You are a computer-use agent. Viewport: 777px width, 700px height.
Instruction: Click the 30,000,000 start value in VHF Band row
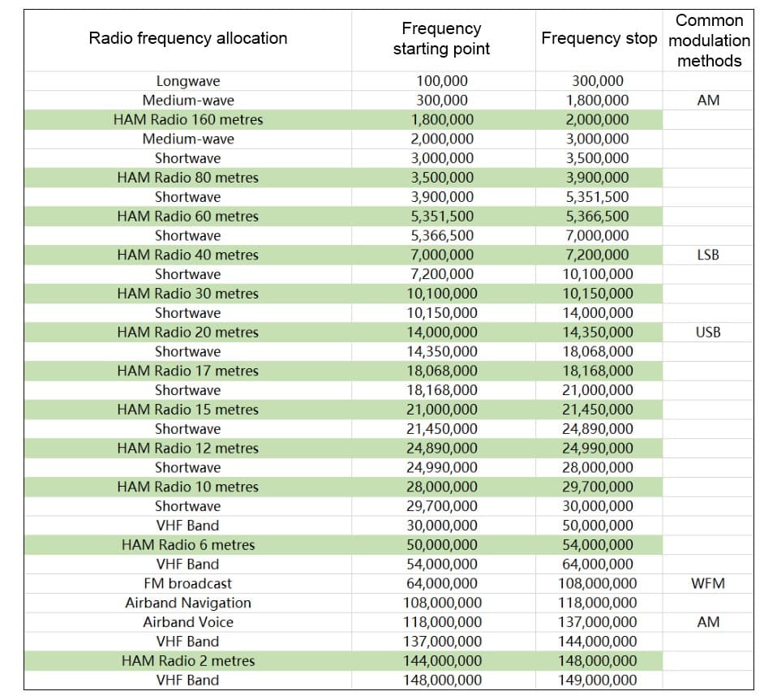[x=441, y=525]
